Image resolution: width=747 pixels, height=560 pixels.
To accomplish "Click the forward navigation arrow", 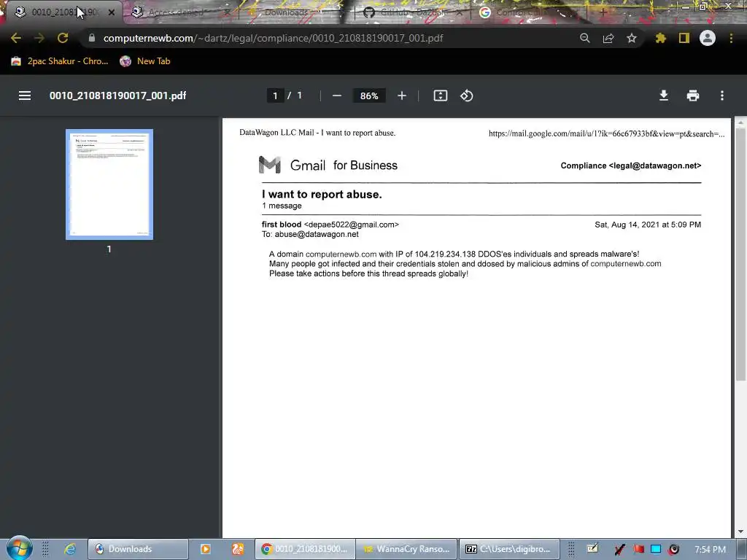I will tap(39, 38).
